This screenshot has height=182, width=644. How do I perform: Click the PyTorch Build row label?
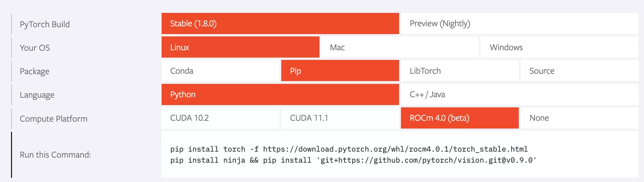[45, 24]
